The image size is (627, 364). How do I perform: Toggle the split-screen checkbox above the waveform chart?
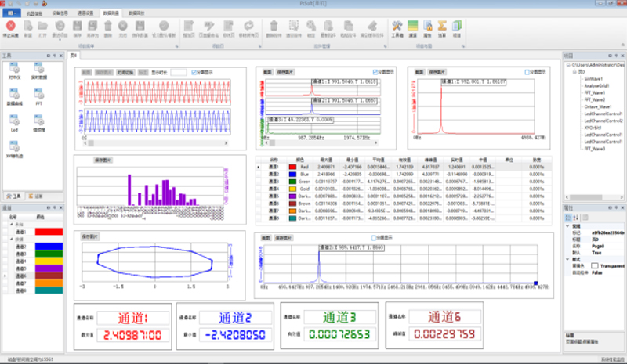194,72
